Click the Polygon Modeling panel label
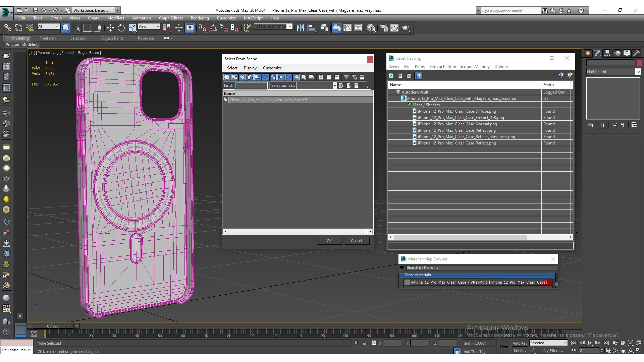Viewport: 644px width, 362px height. click(22, 45)
